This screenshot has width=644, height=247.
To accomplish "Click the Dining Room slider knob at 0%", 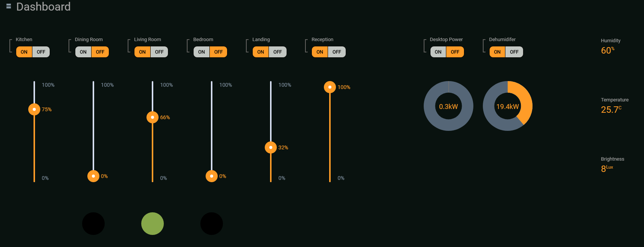I will coord(93,176).
